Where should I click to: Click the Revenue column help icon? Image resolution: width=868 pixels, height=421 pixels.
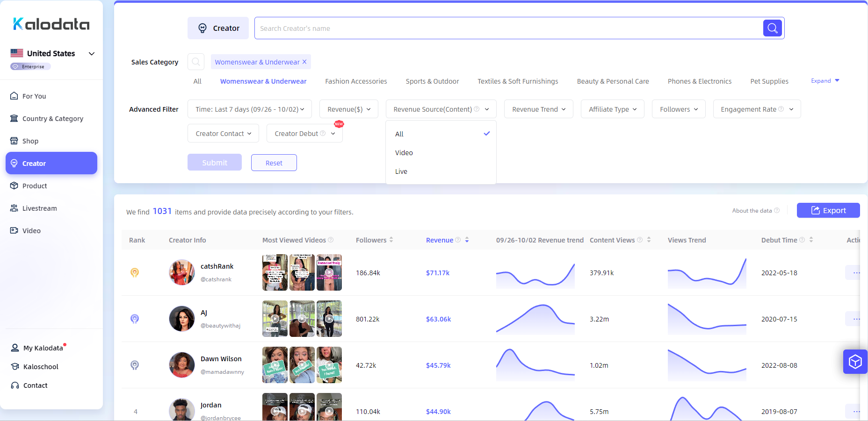coord(458,240)
